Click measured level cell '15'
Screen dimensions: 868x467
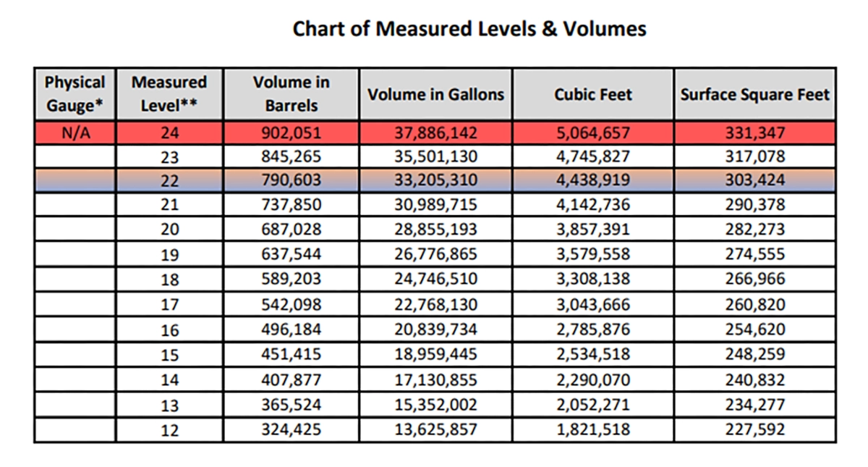coord(169,355)
